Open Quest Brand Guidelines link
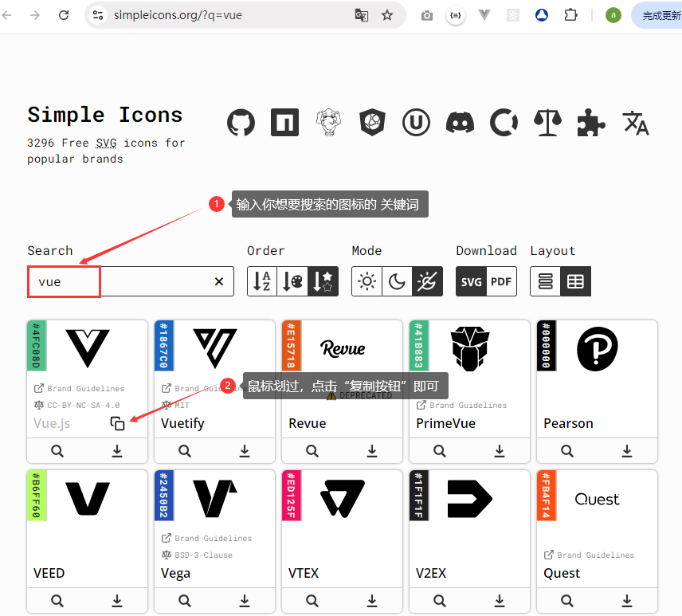 589,555
